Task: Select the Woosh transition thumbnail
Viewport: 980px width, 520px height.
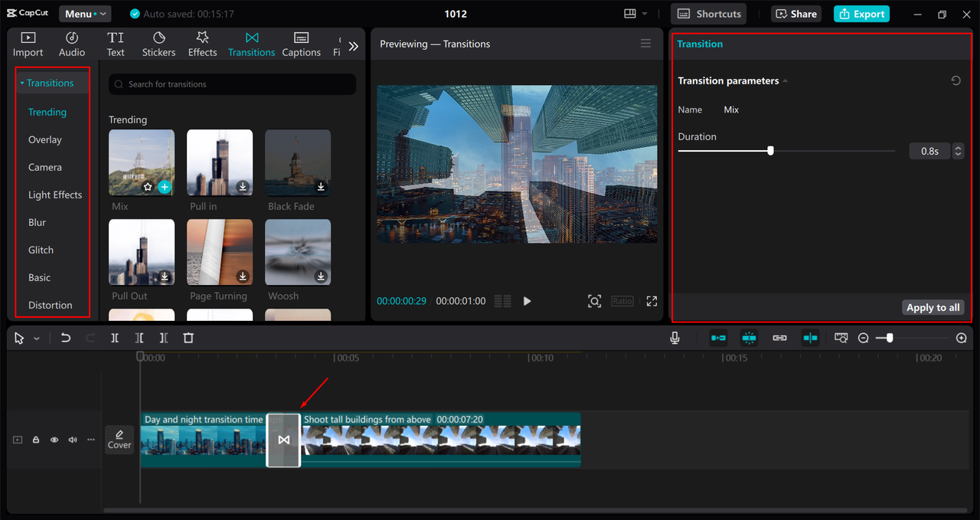Action: tap(298, 252)
